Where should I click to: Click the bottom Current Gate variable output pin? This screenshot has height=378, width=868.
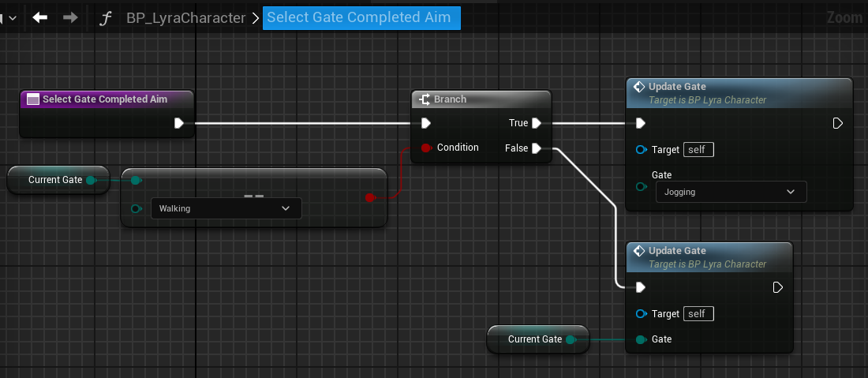[571, 339]
